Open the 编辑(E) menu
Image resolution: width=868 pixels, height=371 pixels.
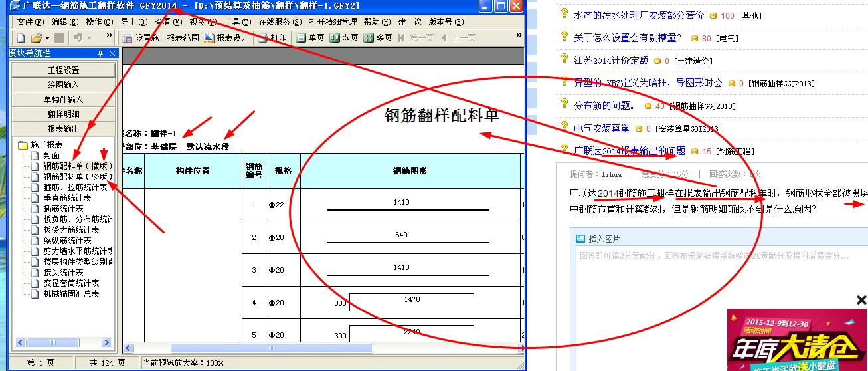65,22
